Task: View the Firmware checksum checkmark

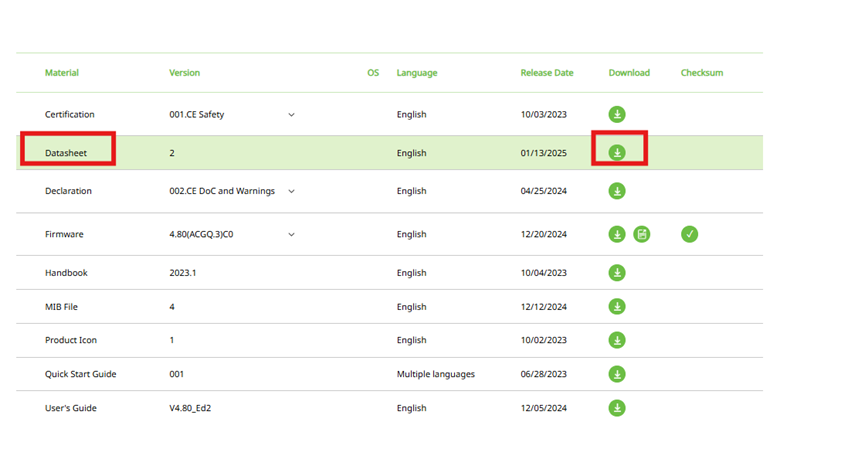Action: click(x=690, y=234)
